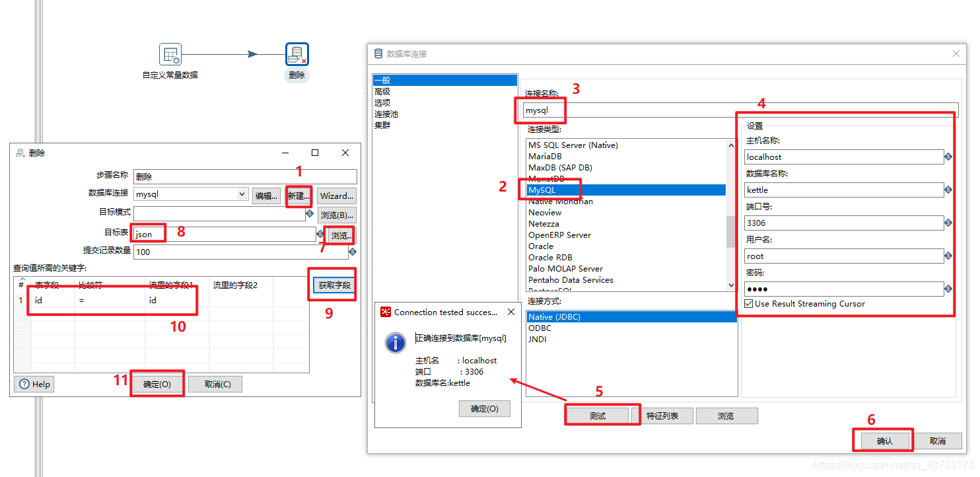Image resolution: width=980 pixels, height=477 pixels.
Task: Click 浏览(B)... button next to 目标模式
Action: (x=337, y=215)
